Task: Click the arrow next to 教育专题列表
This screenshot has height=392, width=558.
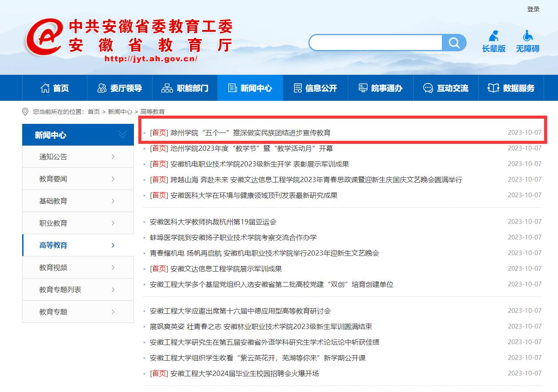Action: (113, 289)
